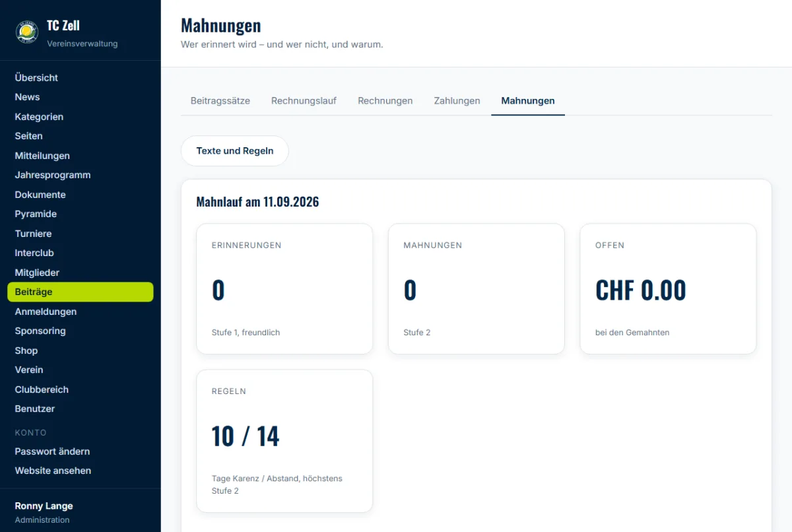This screenshot has width=792, height=532.
Task: Open Mitglieder list
Action: coord(80,272)
